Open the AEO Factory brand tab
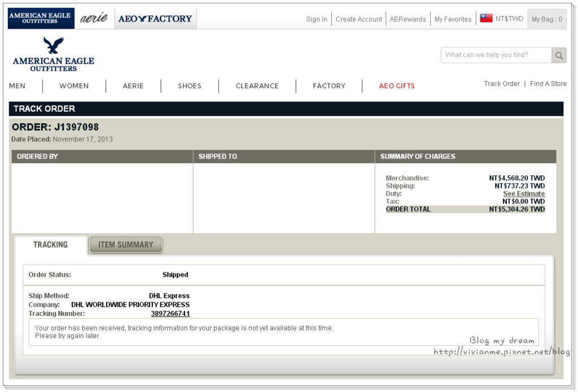This screenshot has width=578, height=392. point(155,19)
